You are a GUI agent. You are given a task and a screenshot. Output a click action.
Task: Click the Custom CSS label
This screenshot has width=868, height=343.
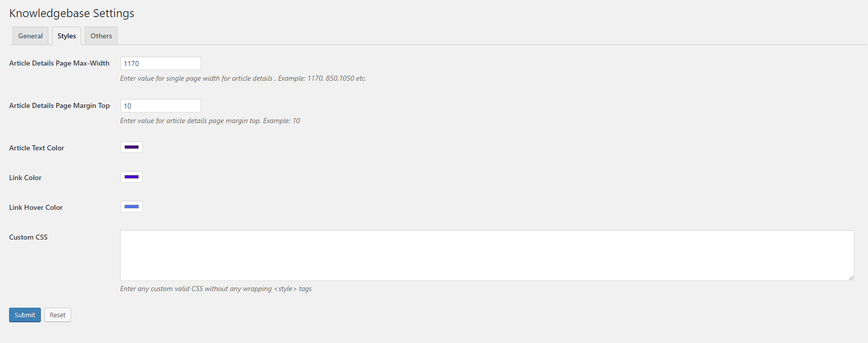(x=28, y=237)
